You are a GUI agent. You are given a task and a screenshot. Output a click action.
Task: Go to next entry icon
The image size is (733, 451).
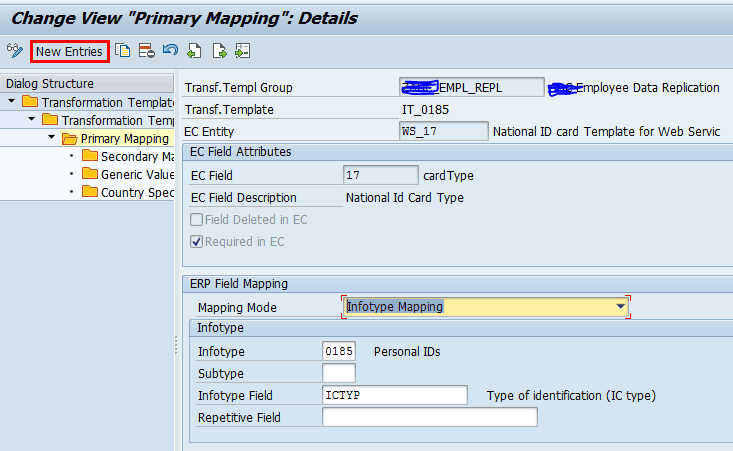click(x=218, y=51)
